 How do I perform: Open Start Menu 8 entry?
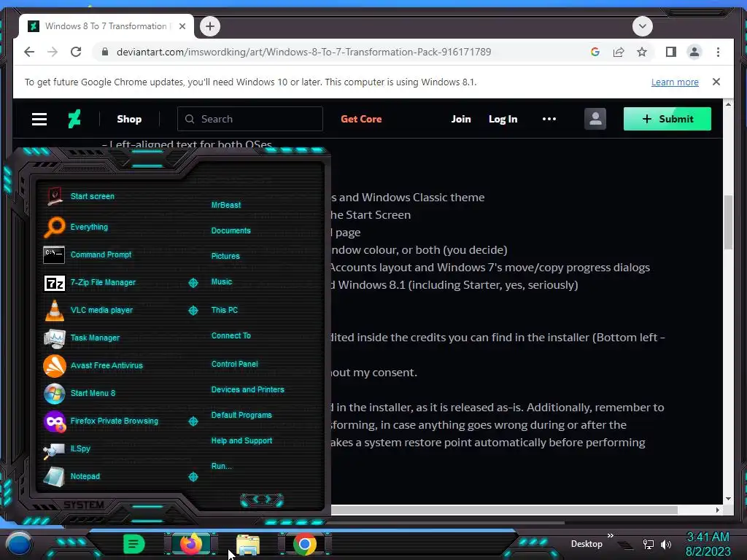coord(93,393)
